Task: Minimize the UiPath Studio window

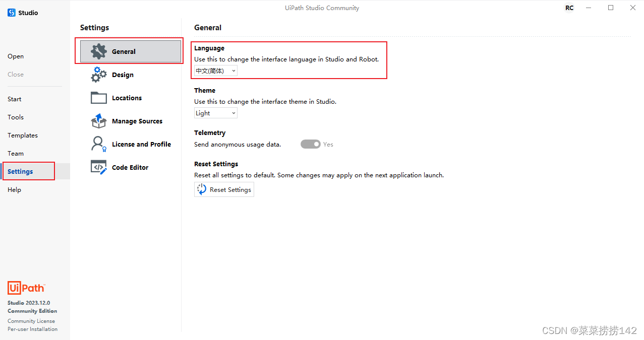Action: [589, 8]
